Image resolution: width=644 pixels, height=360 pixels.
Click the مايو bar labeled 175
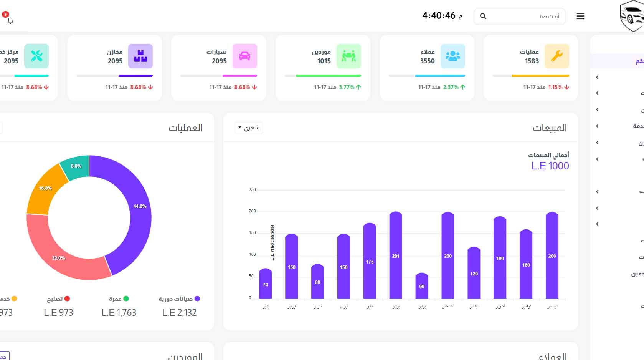click(x=370, y=260)
